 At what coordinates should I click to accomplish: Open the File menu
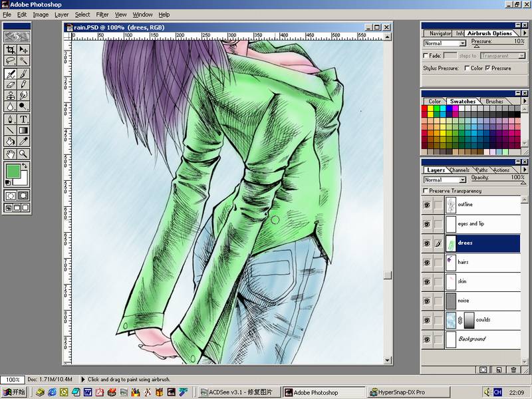7,15
